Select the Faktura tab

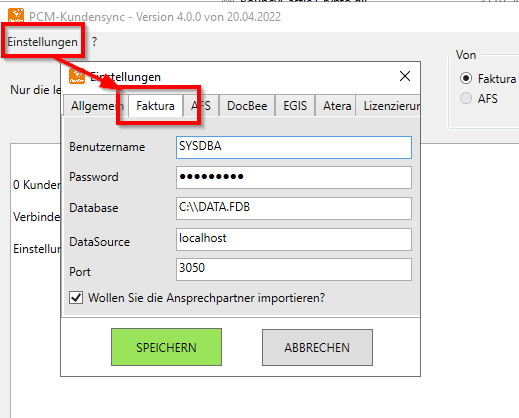click(x=155, y=106)
